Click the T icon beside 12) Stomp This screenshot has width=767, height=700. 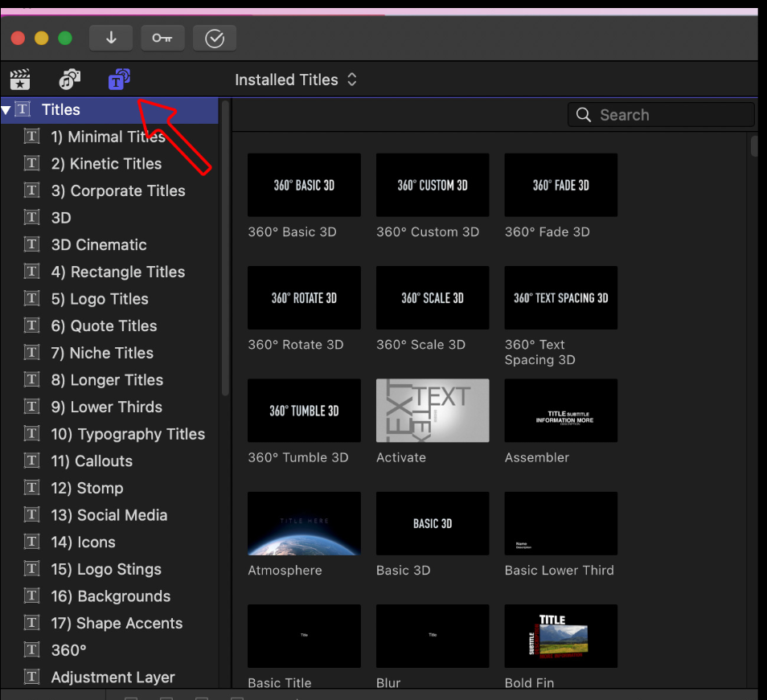[x=32, y=487]
